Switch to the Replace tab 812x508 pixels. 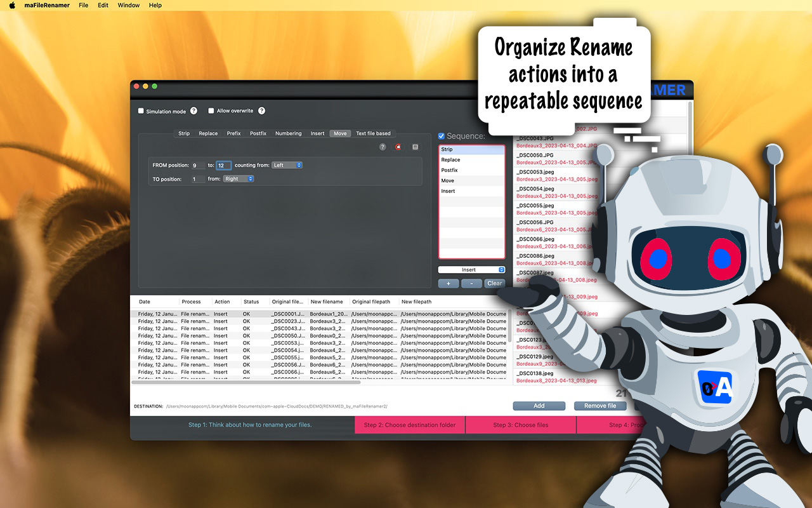208,133
